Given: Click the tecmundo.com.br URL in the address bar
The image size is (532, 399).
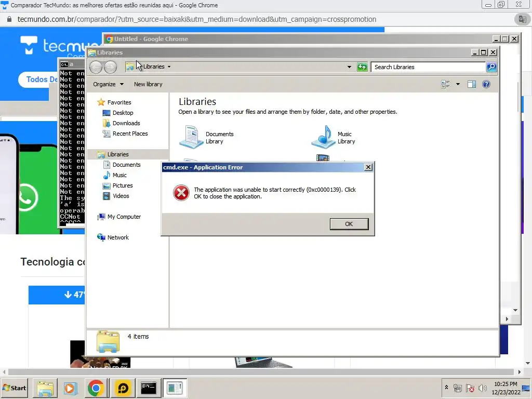Looking at the screenshot, I should 197,19.
